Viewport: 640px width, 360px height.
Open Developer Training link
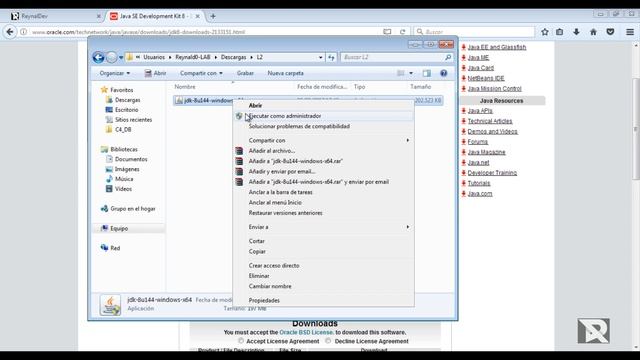coord(492,173)
